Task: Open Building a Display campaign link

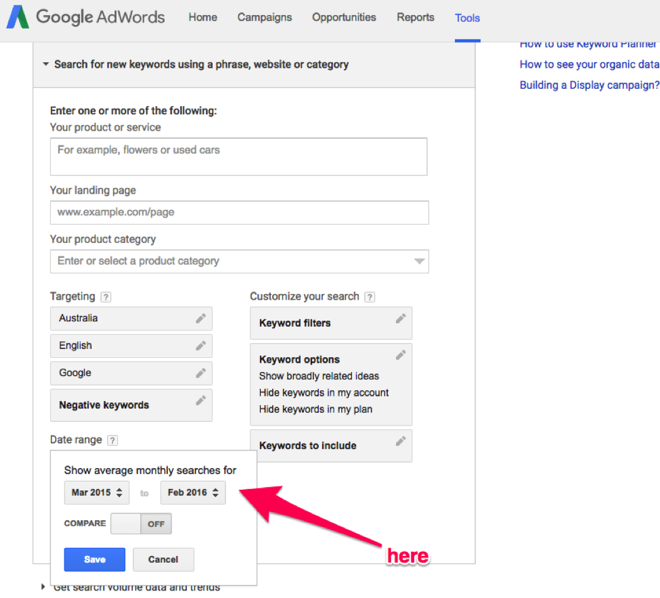Action: [x=589, y=85]
